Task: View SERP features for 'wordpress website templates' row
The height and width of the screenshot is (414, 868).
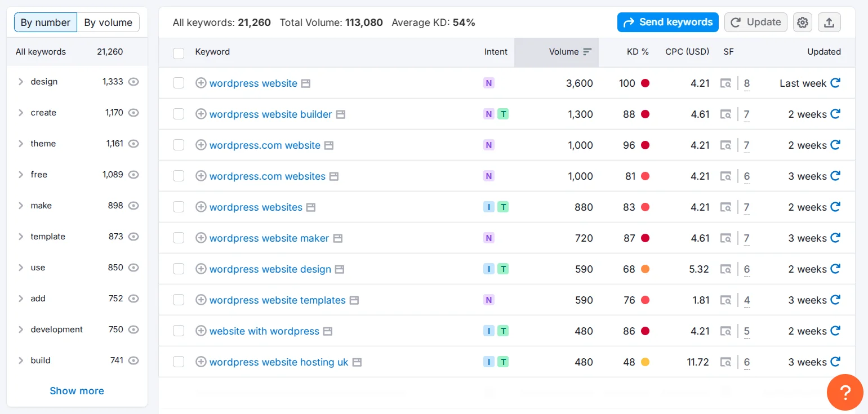Action: point(747,300)
